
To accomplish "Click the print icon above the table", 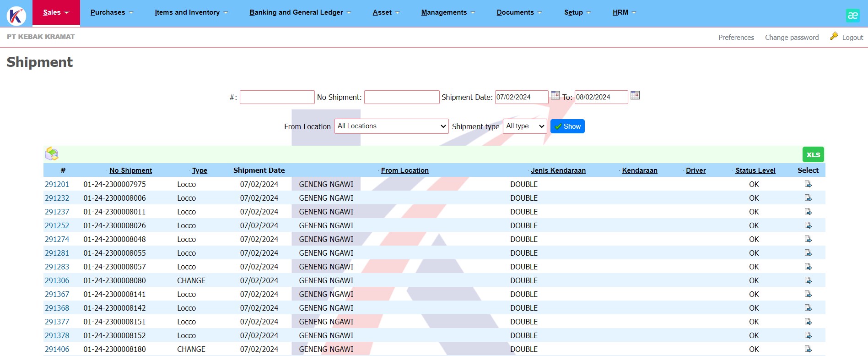I will (52, 154).
